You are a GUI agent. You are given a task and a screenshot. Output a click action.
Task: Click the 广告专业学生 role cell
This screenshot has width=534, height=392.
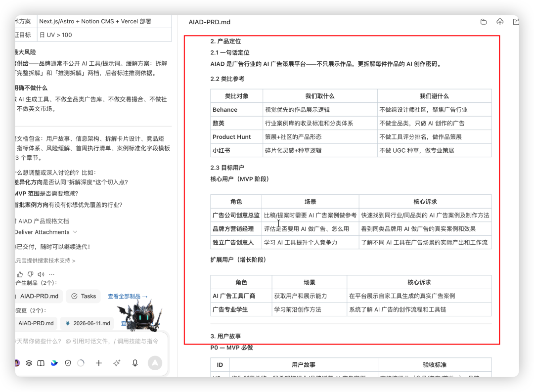(241, 309)
